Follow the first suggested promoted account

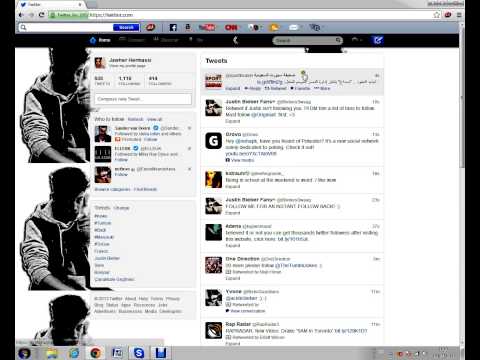151,139
